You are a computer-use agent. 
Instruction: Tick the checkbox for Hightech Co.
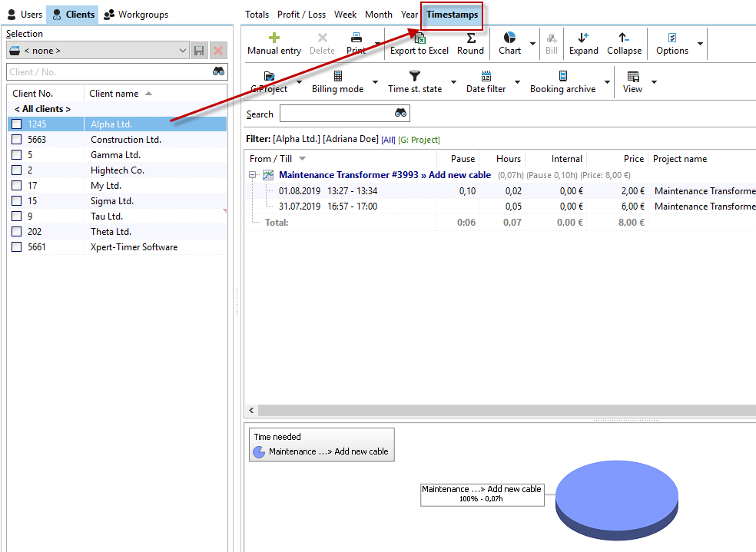pos(17,170)
